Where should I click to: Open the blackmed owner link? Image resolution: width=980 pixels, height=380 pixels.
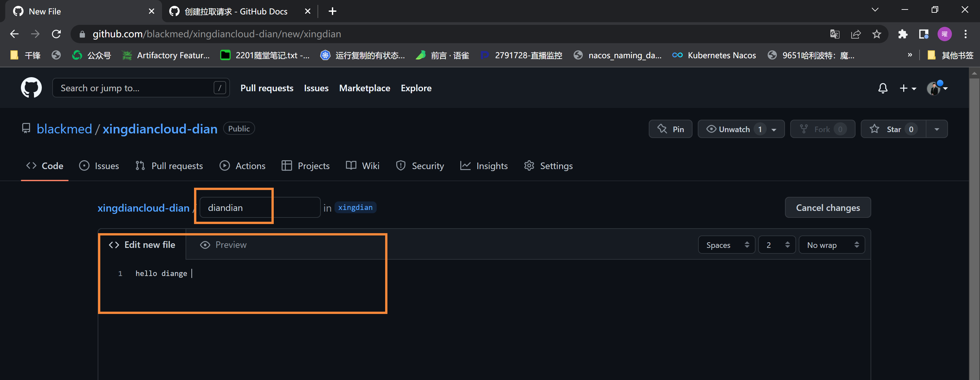click(64, 129)
